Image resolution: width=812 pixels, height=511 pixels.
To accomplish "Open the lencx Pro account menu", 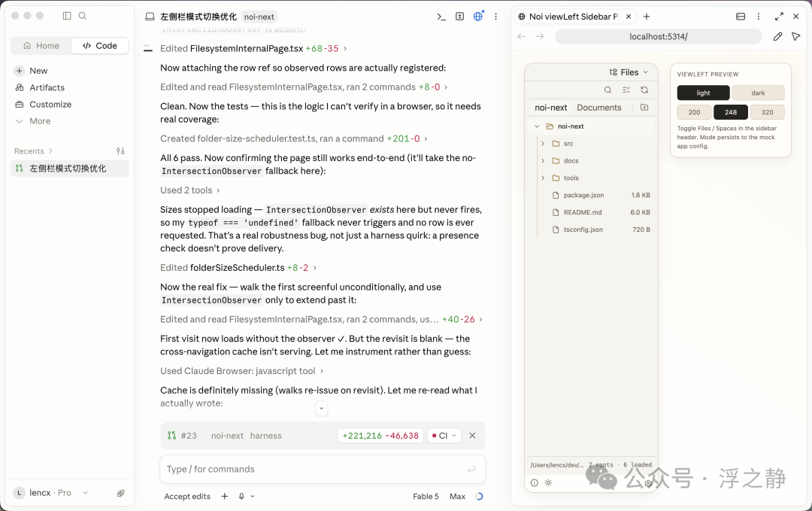I will click(51, 493).
